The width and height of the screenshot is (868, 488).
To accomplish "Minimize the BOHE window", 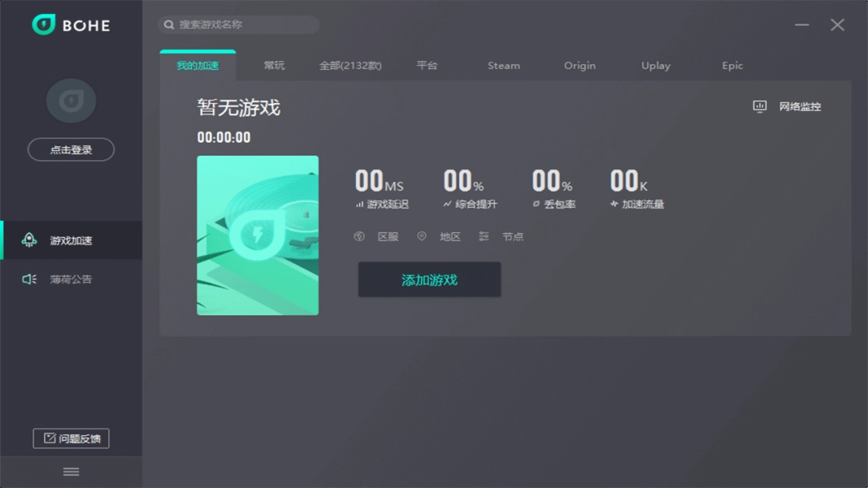I will click(802, 25).
